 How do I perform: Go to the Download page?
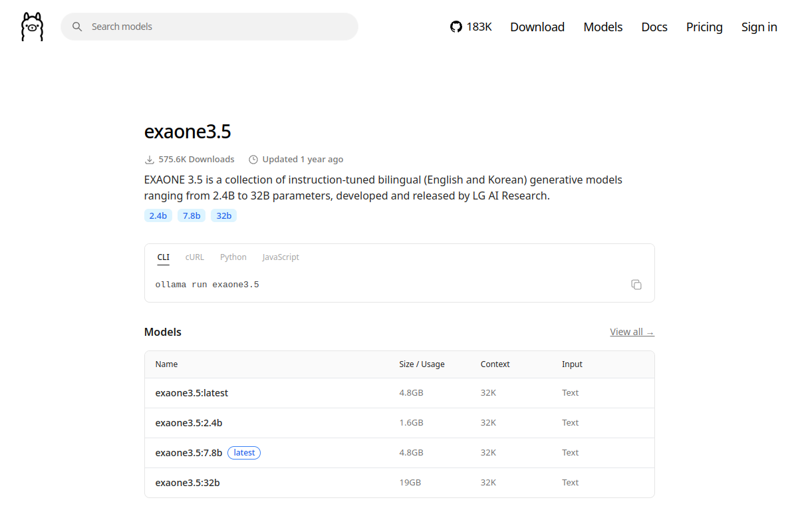[537, 27]
